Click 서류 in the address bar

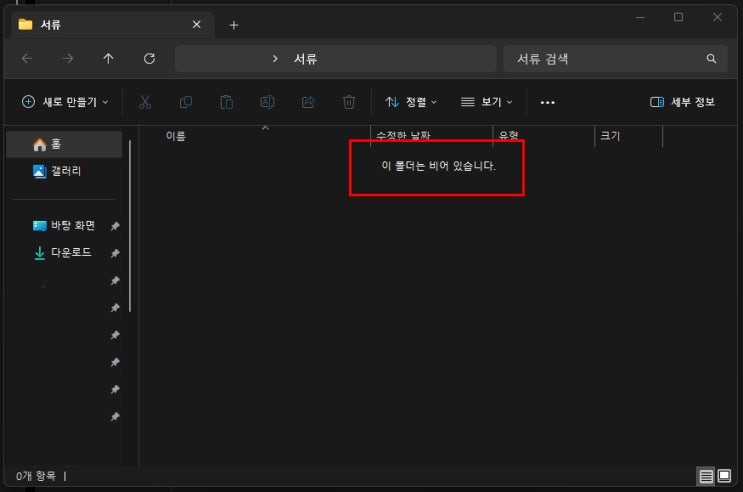[x=306, y=59]
